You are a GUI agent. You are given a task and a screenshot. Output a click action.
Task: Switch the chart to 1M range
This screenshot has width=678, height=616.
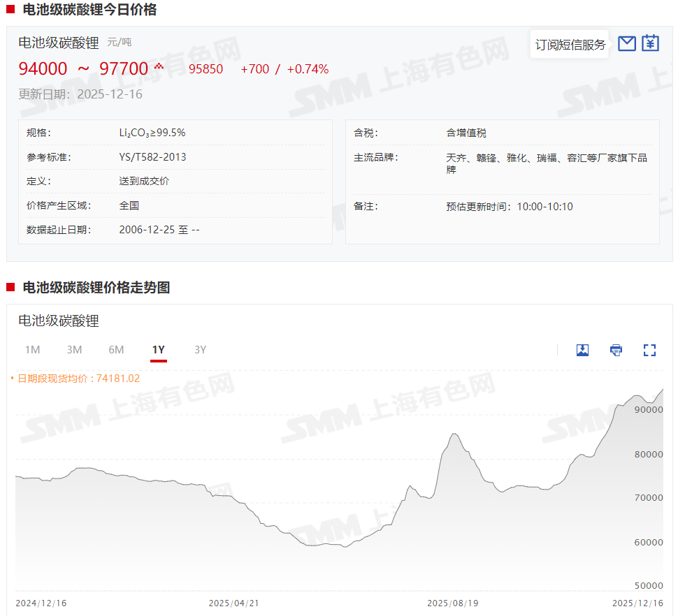[32, 350]
